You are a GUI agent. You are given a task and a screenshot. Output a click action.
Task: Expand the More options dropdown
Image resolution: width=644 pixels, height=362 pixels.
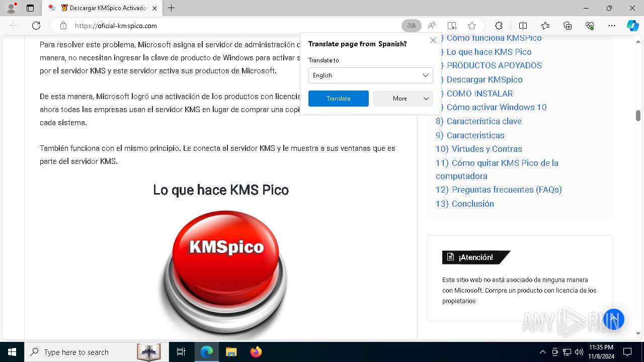pyautogui.click(x=403, y=99)
